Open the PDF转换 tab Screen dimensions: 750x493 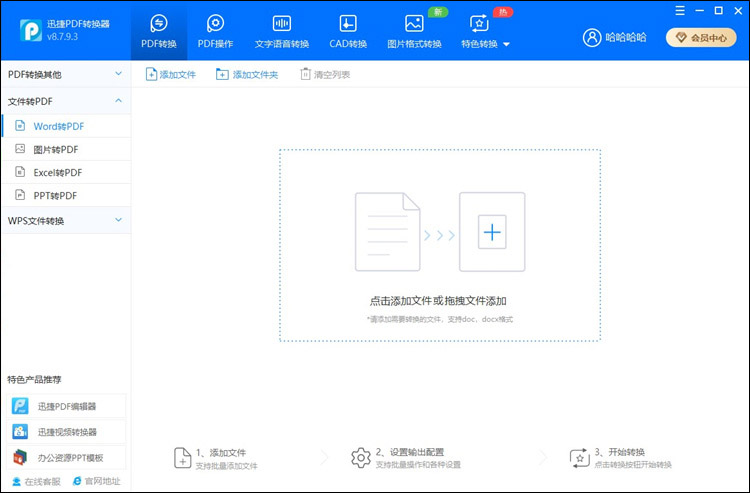point(159,32)
